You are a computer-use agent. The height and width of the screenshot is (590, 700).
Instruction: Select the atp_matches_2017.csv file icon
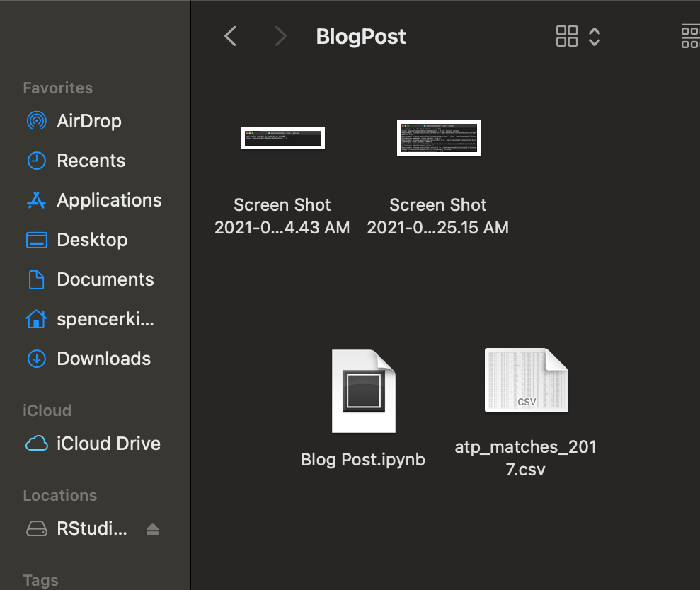(x=527, y=380)
